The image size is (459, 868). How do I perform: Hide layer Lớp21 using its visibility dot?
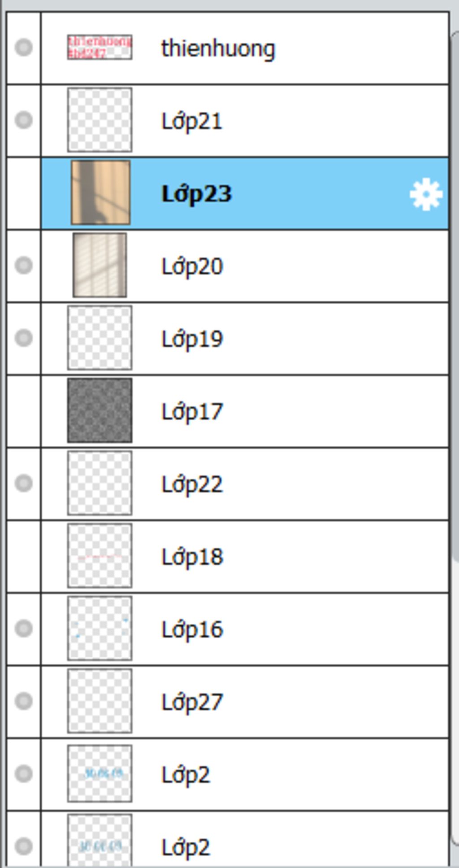24,120
